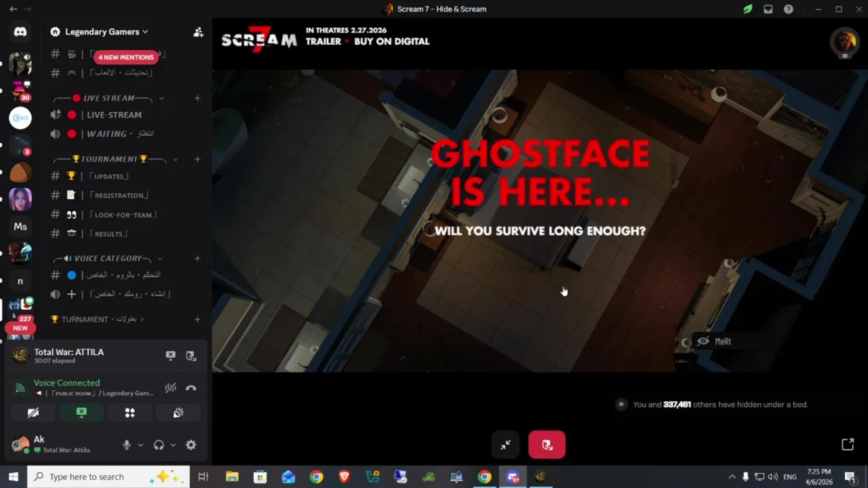Click TRAILER link in Scream 7 banner

click(x=323, y=41)
